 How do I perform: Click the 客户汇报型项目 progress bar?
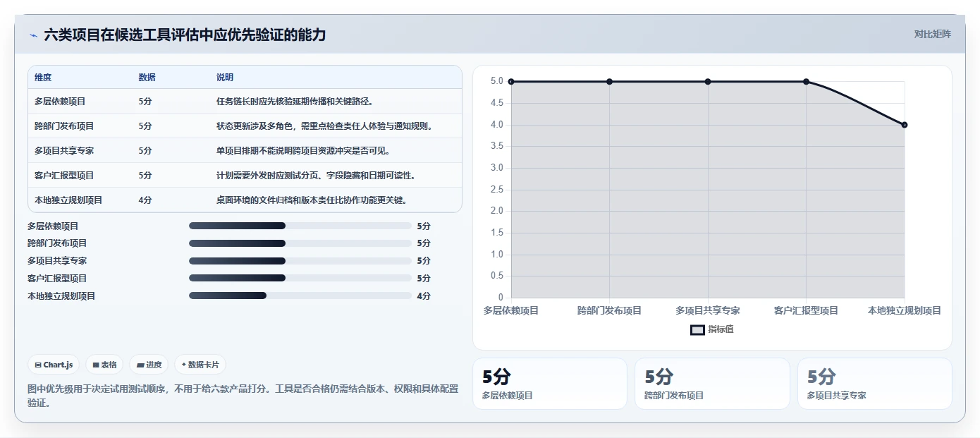(300, 278)
